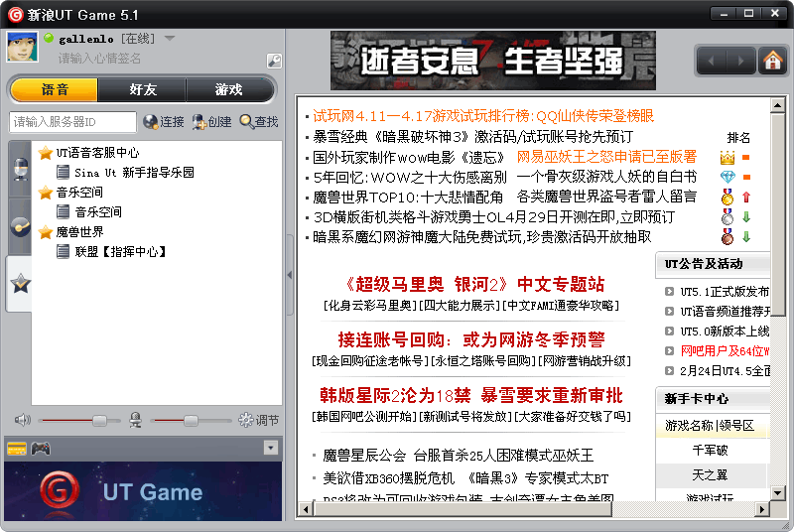Edit the mood signature field

click(x=99, y=59)
